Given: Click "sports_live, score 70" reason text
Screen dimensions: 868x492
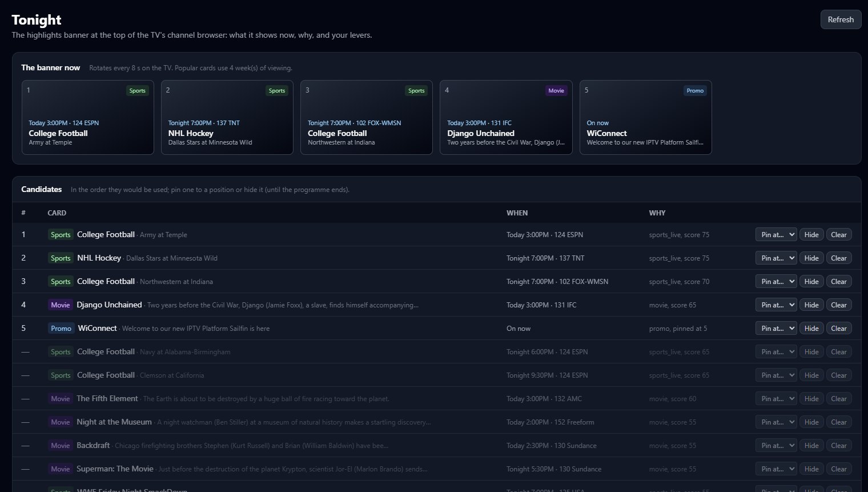Looking at the screenshot, I should pyautogui.click(x=679, y=282).
